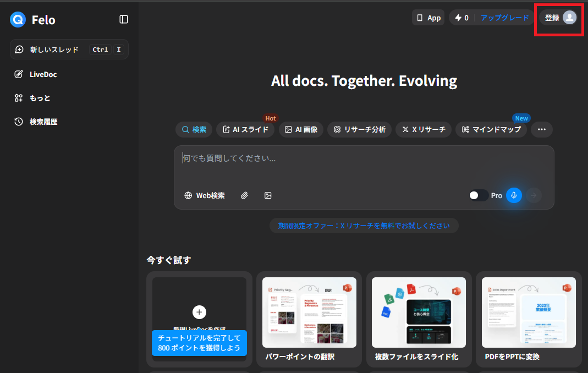Screen dimensions: 588x373
Task: Click the image upload icon in input box
Action: click(x=268, y=195)
